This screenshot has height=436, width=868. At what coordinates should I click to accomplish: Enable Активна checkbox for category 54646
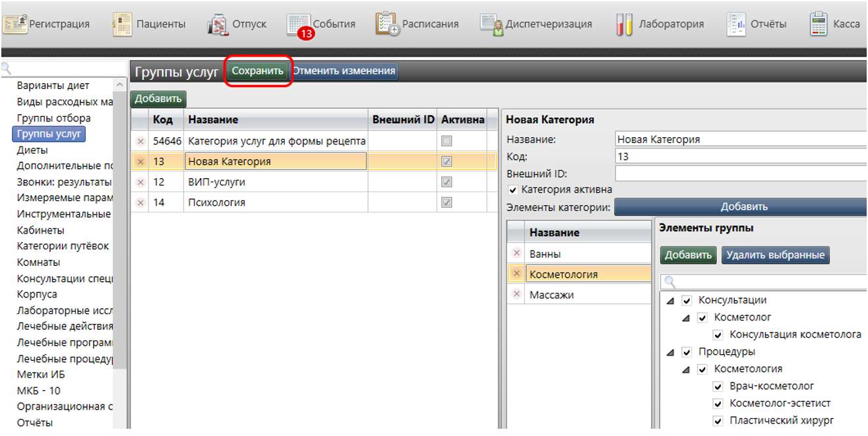(x=447, y=140)
